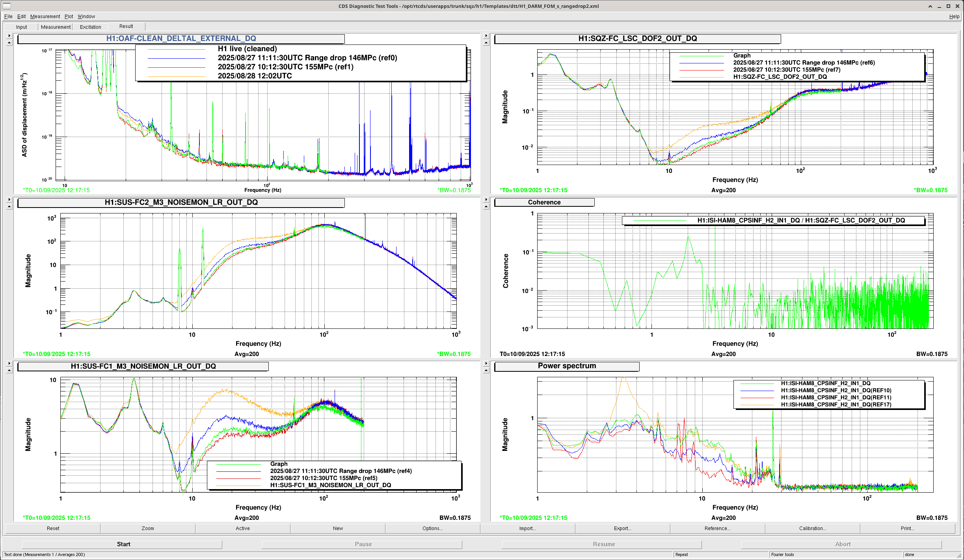This screenshot has height=560, width=964.
Task: Click up-arrow icon beside H1:OAF-CLEAN_DELTAL_EXTERNAL_DQ plot
Action: click(x=9, y=43)
